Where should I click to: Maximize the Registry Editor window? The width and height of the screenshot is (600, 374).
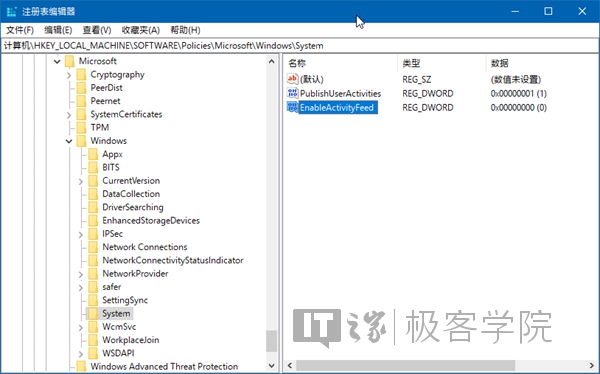548,11
